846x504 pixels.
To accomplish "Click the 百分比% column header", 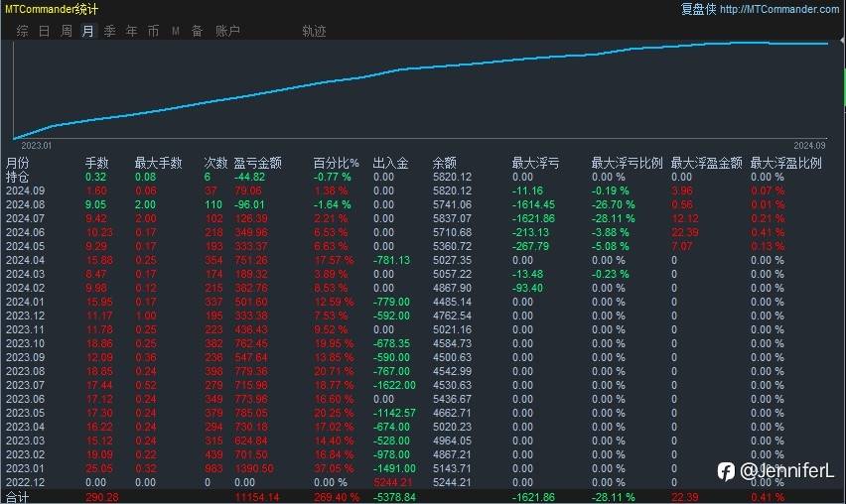I will [x=337, y=163].
